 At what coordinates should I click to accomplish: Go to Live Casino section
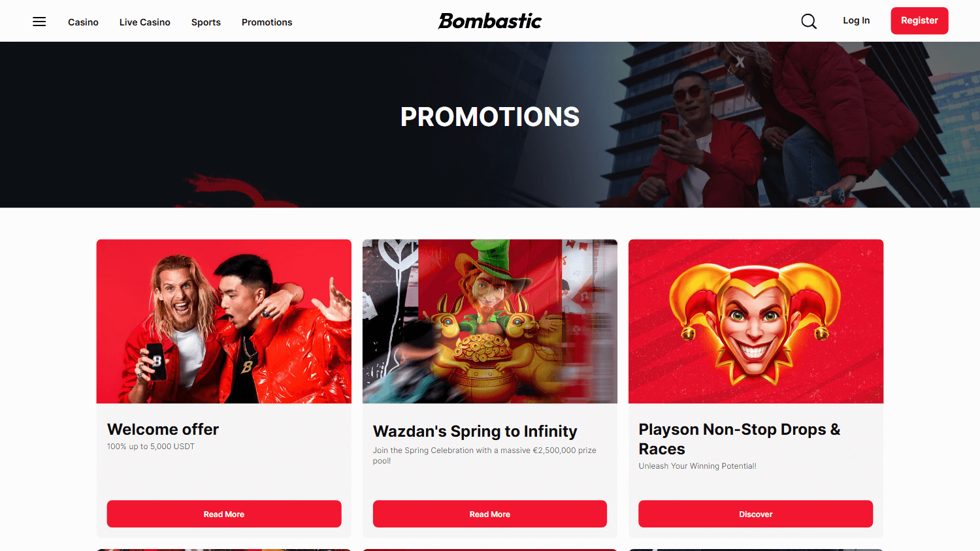[x=144, y=22]
